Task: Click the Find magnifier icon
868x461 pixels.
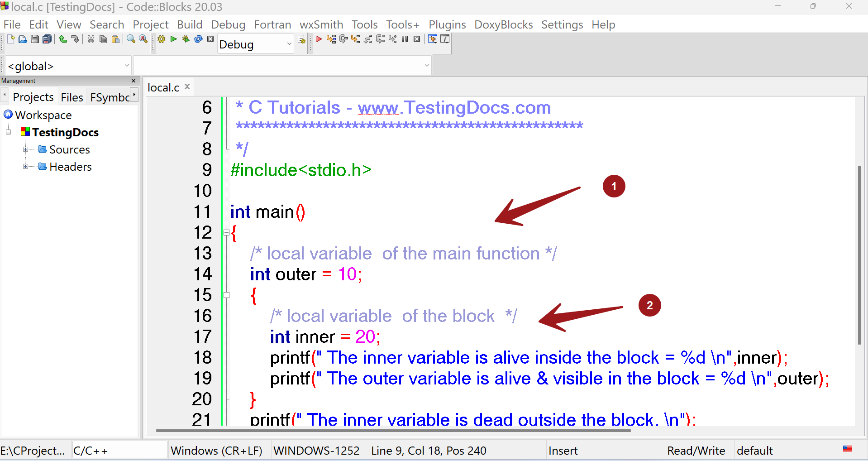Action: click(131, 39)
